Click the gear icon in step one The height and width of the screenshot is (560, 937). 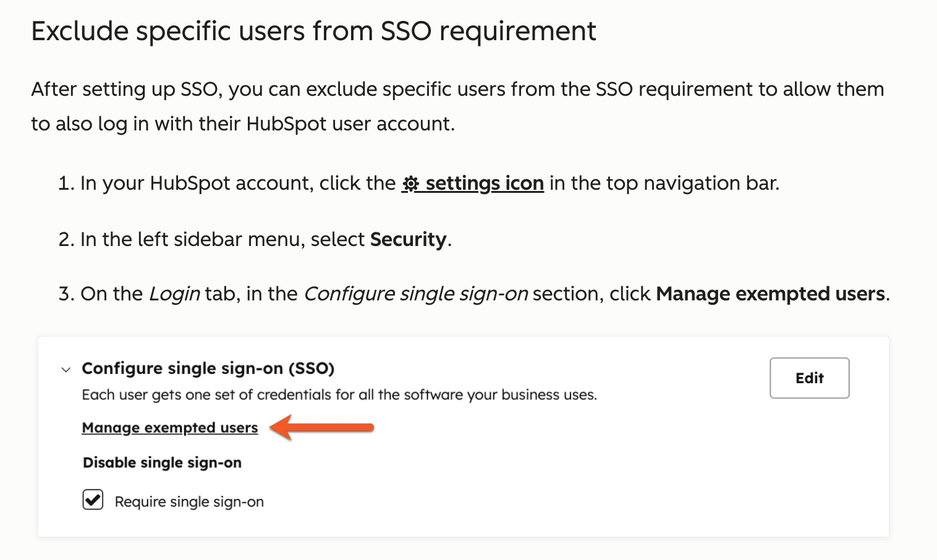click(x=410, y=184)
